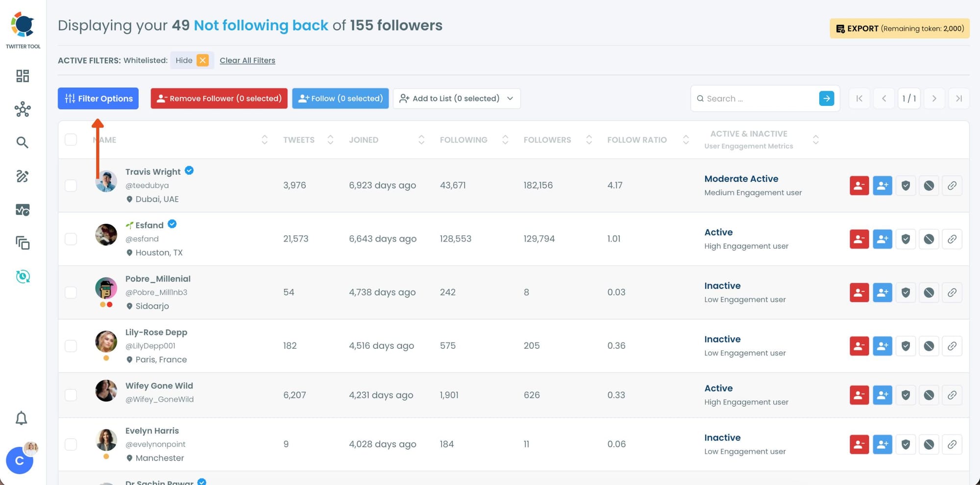Image resolution: width=980 pixels, height=485 pixels.
Task: Sort the table by the Followers column
Action: 589,139
